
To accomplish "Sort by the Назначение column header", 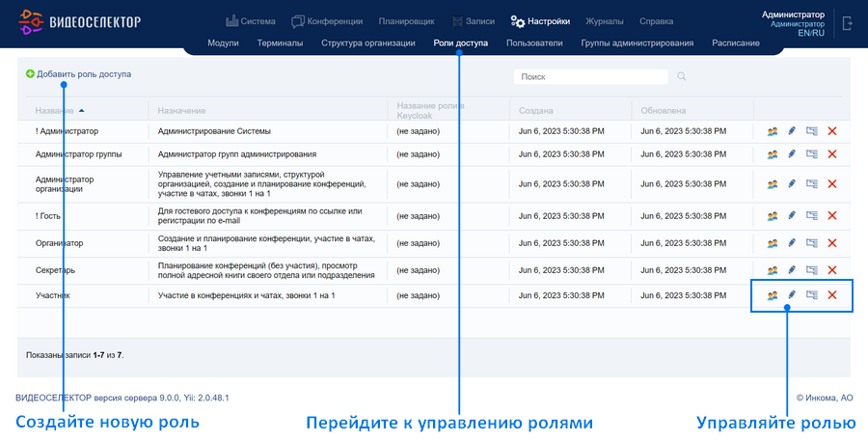I will (181, 110).
